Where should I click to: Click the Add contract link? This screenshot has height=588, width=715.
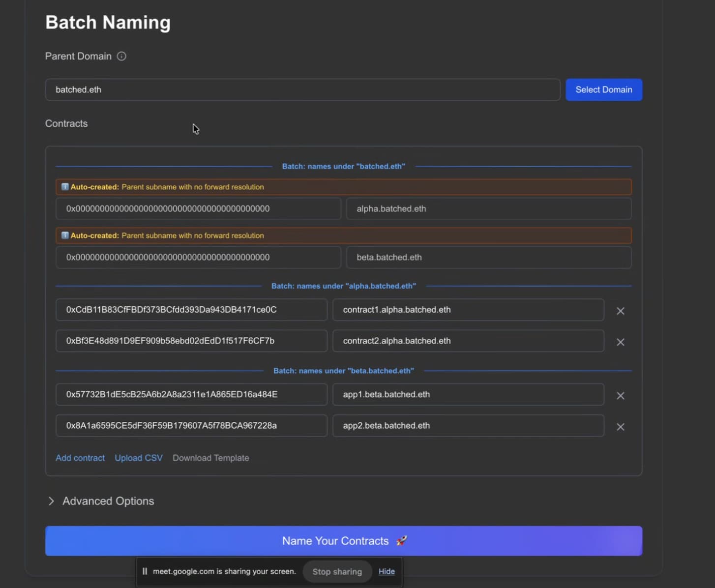tap(80, 458)
